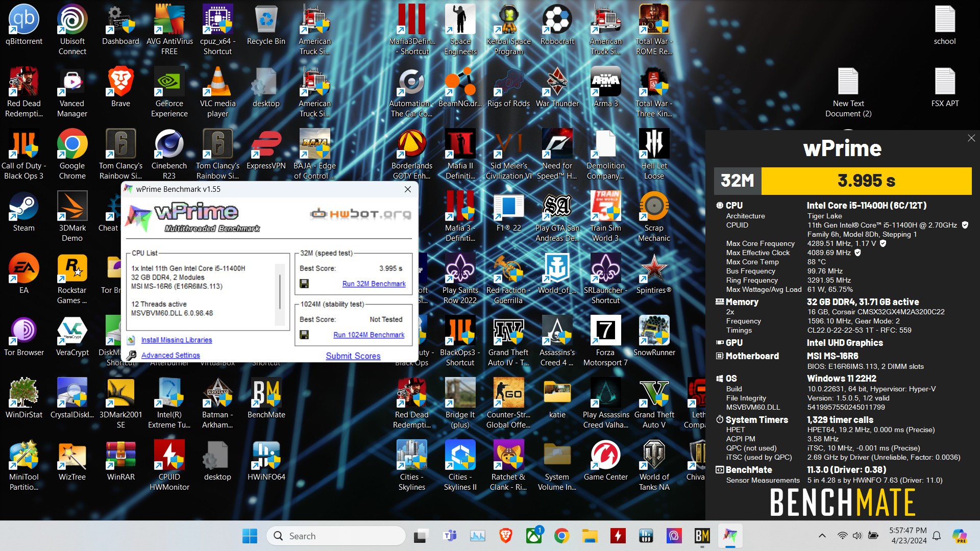980x551 pixels.
Task: Select CPUID HWMonitor desktop icon
Action: [x=169, y=465]
